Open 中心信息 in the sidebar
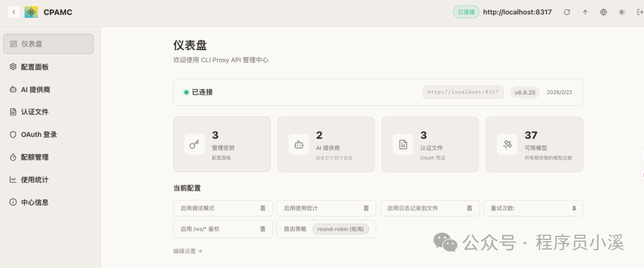Image resolution: width=644 pixels, height=268 pixels. (48, 202)
